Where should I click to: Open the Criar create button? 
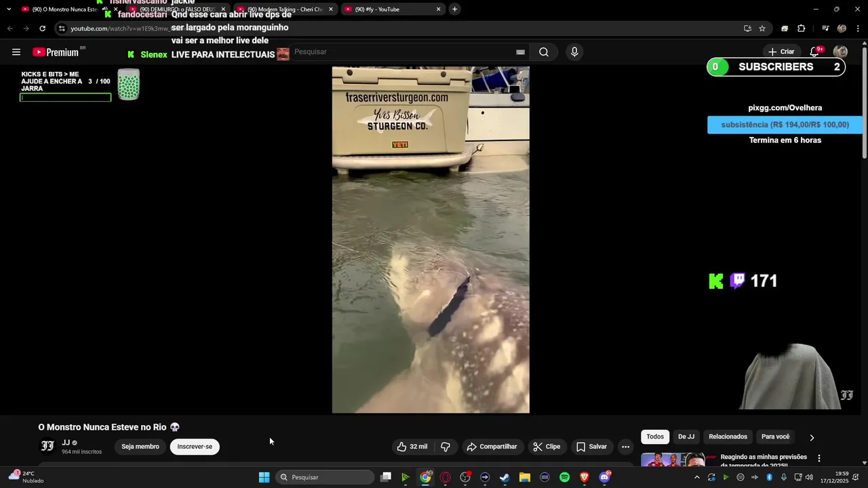click(781, 52)
